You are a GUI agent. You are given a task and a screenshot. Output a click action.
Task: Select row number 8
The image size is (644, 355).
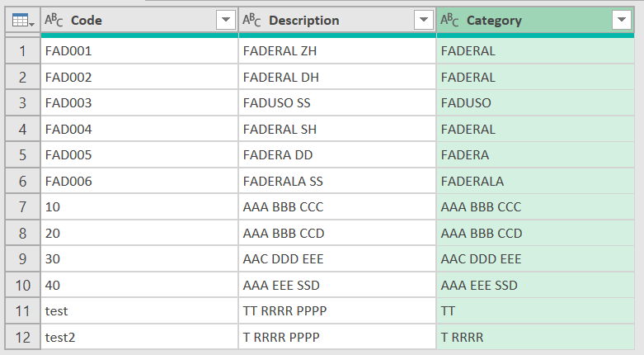[22, 234]
